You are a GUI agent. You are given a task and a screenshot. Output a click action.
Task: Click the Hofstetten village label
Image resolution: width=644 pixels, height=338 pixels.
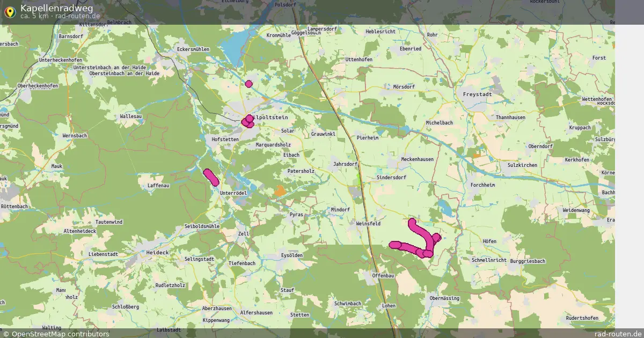[x=225, y=139]
